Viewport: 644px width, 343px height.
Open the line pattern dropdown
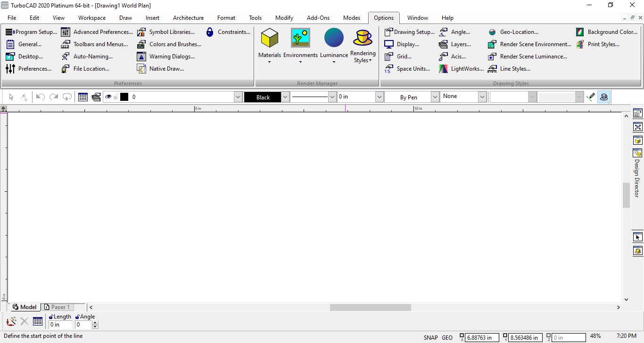[x=332, y=97]
